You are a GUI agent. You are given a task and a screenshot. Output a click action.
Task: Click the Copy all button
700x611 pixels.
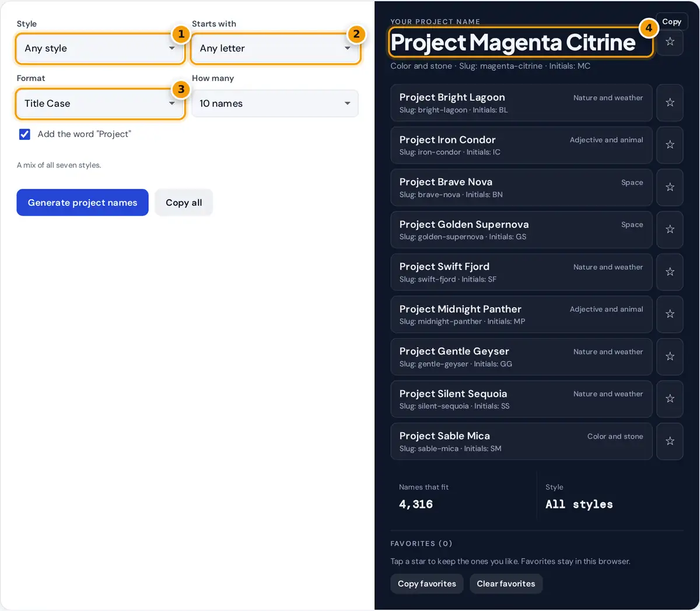click(184, 202)
